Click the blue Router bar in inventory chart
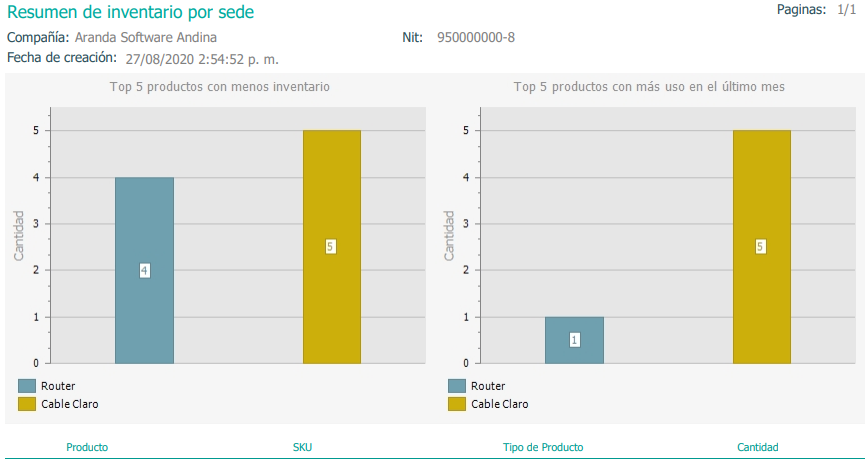868x462 pixels. pos(144,271)
